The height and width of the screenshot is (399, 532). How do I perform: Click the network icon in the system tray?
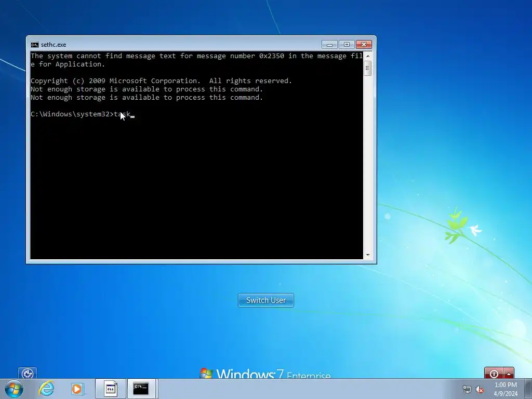[x=467, y=389]
